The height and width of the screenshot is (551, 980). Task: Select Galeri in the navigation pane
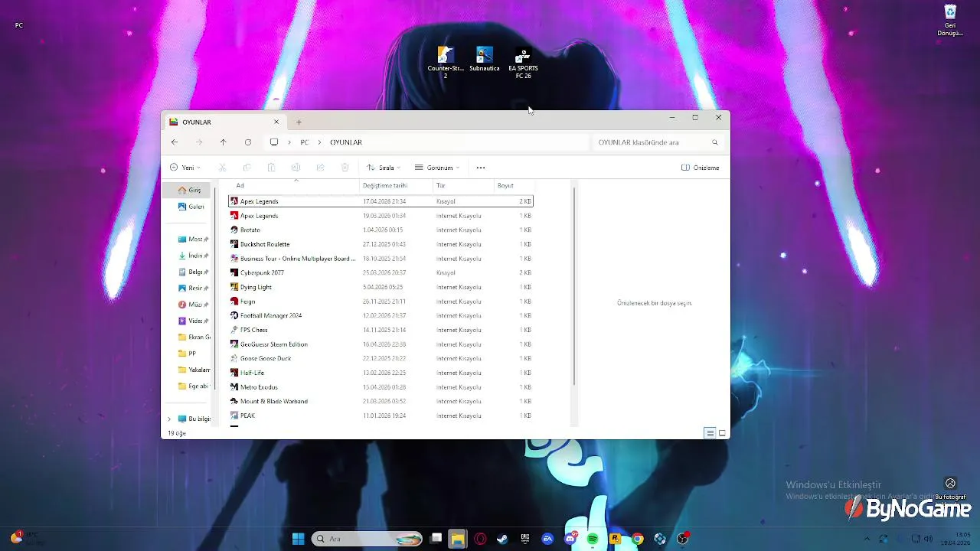(x=191, y=207)
